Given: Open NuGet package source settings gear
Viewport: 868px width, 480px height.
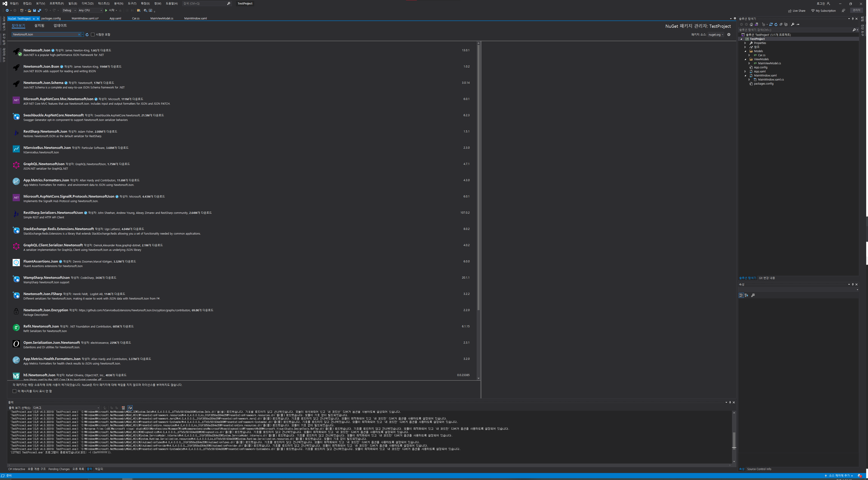Looking at the screenshot, I should click(x=729, y=34).
